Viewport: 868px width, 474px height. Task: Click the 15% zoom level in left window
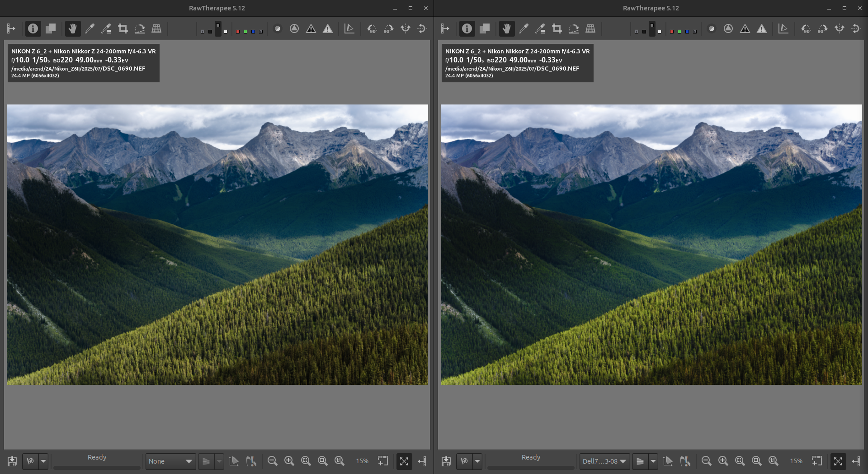[362, 461]
